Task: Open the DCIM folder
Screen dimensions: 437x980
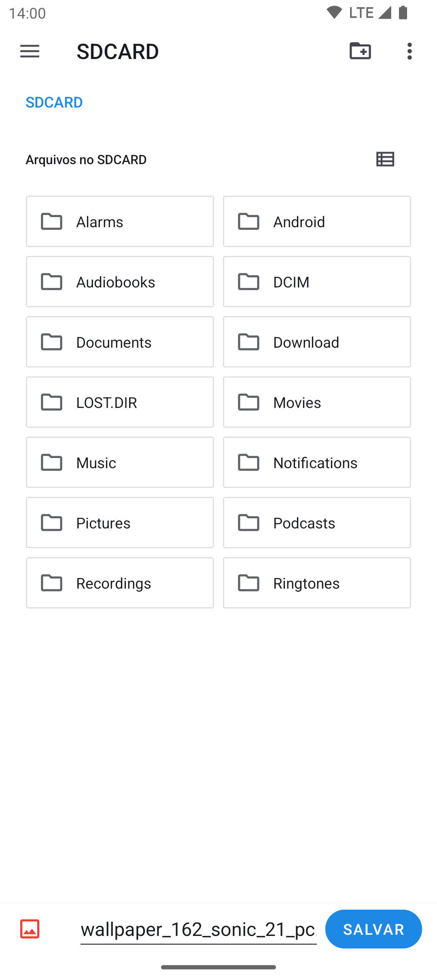Action: [x=317, y=282]
